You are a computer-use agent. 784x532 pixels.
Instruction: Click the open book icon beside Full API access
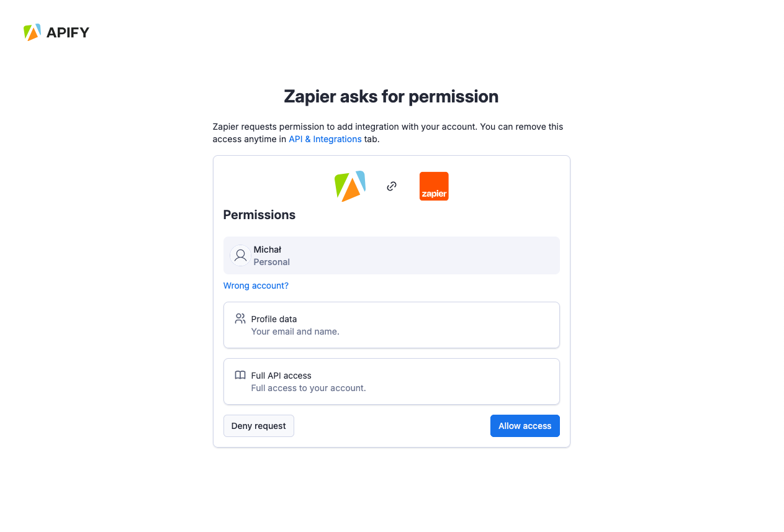click(240, 376)
